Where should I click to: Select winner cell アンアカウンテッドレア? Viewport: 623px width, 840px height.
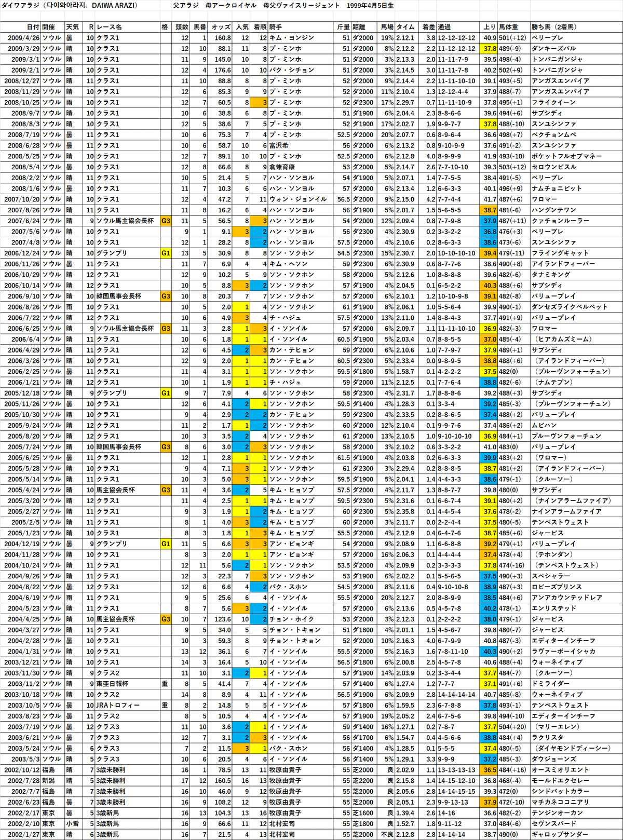click(x=567, y=598)
